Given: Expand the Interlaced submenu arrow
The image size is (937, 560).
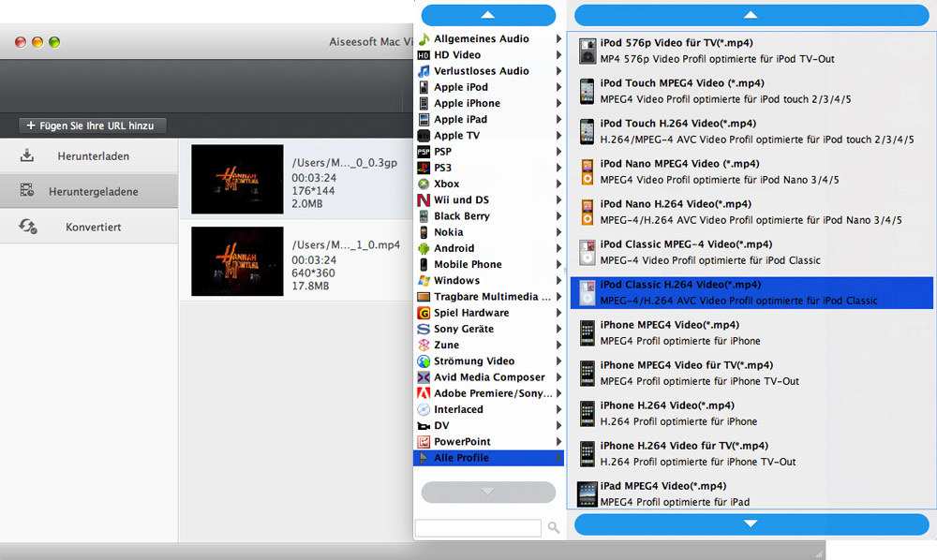Looking at the screenshot, I should (558, 409).
